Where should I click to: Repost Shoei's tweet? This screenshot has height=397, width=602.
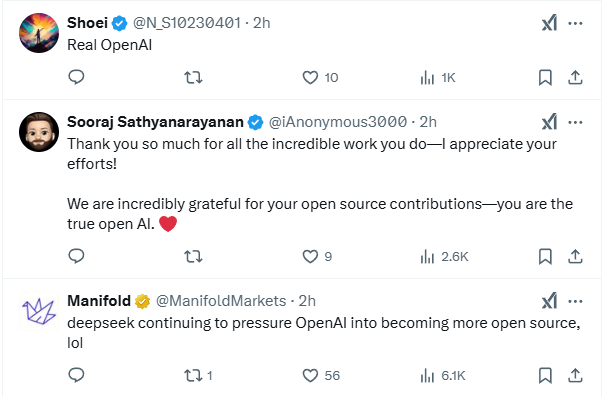[x=193, y=78]
